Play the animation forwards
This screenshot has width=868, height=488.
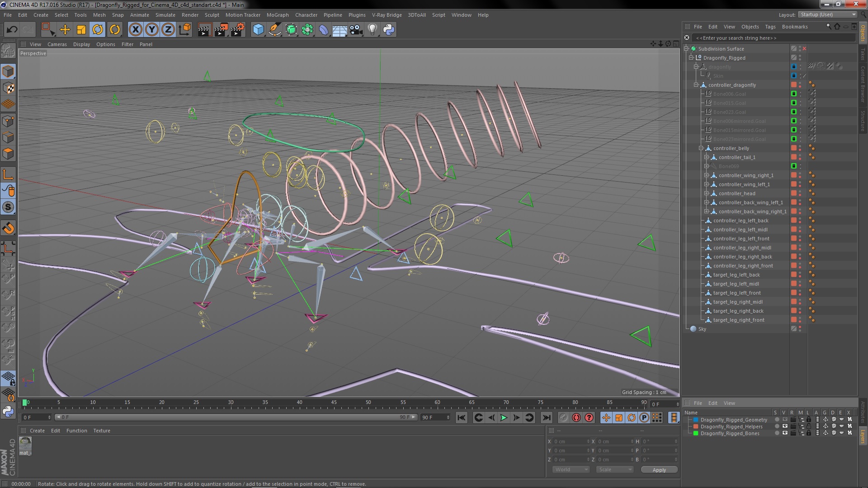tap(504, 418)
